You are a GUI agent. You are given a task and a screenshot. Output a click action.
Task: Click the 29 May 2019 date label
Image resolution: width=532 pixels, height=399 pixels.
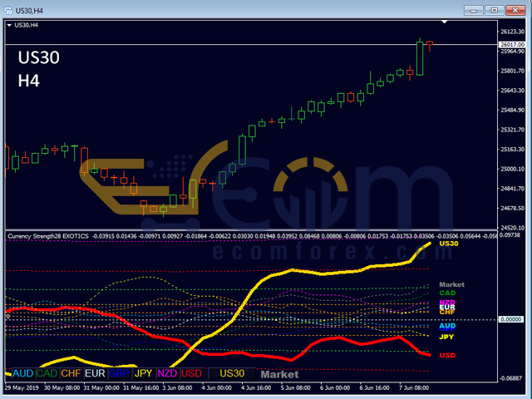coord(22,388)
